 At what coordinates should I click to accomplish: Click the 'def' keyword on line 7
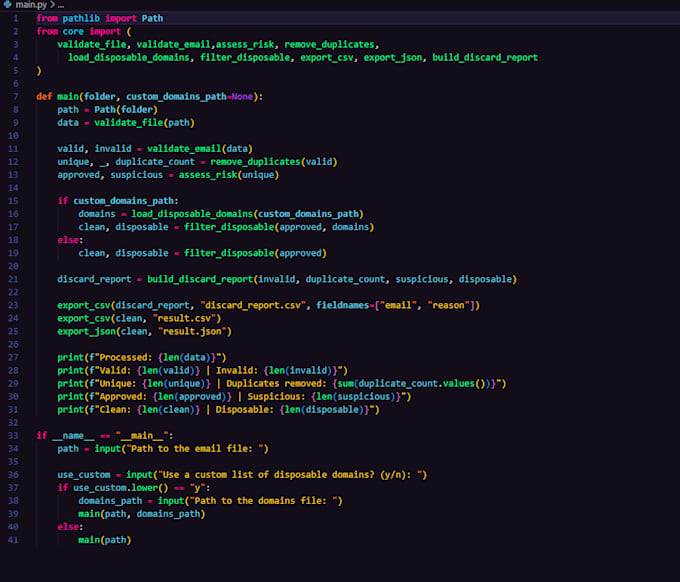pyautogui.click(x=44, y=97)
